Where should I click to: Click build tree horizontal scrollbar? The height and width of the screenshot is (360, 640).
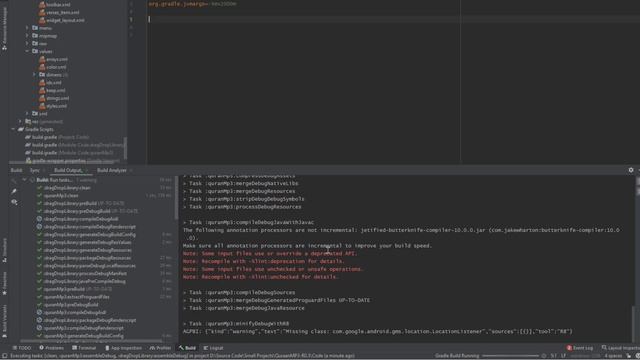(91, 340)
